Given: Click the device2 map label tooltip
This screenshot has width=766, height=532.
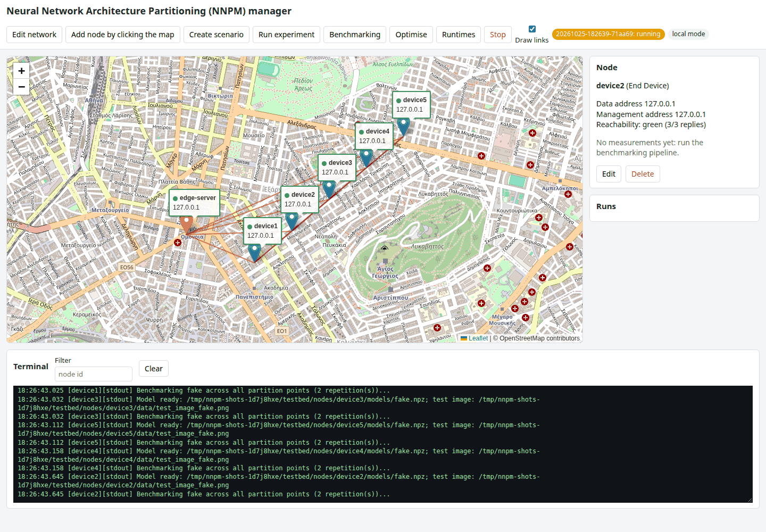Looking at the screenshot, I should coord(299,199).
